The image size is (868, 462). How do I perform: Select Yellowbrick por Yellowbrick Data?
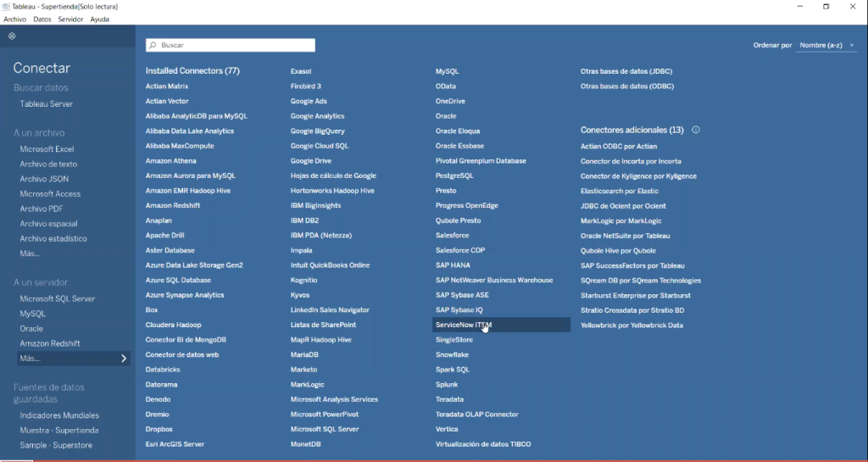(x=632, y=326)
